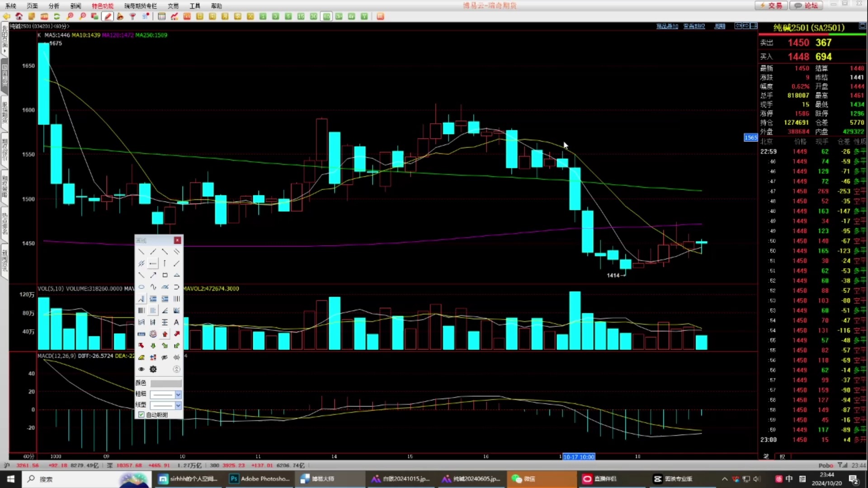Image resolution: width=868 pixels, height=488 pixels.
Task: Collapse drawing toolbox with double-chevron
Action: pos(176,369)
